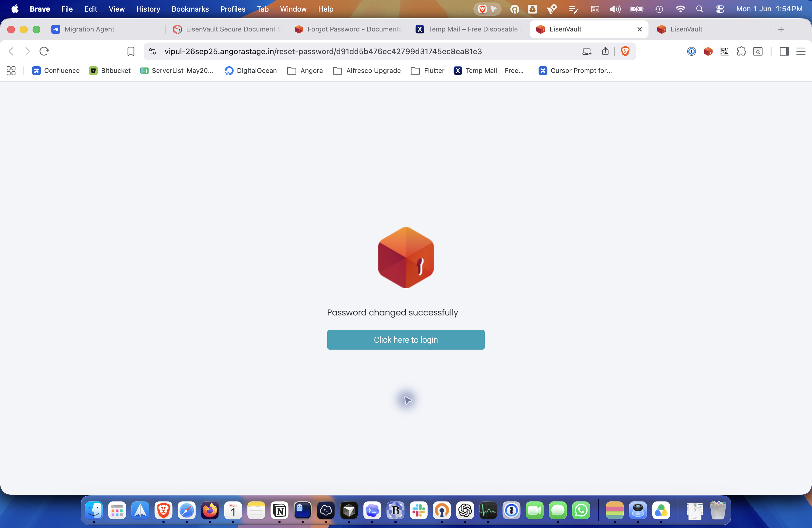Open Firefox from the Dock

210,511
